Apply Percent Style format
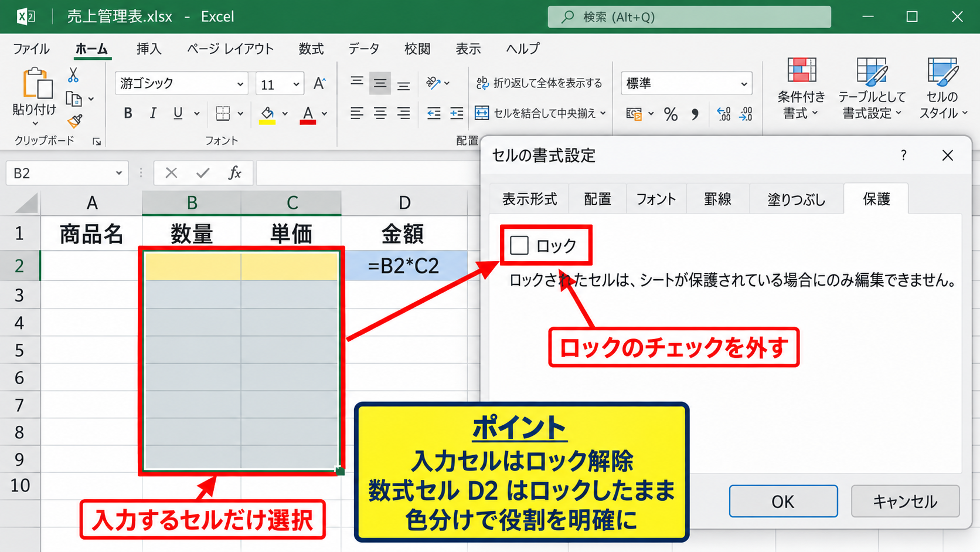Screen dimensions: 980x552 click(x=671, y=114)
